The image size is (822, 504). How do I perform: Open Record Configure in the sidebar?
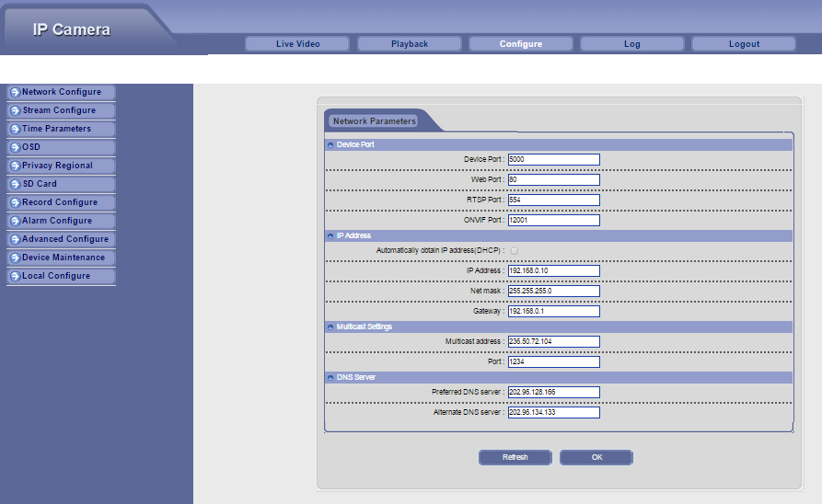pyautogui.click(x=61, y=202)
